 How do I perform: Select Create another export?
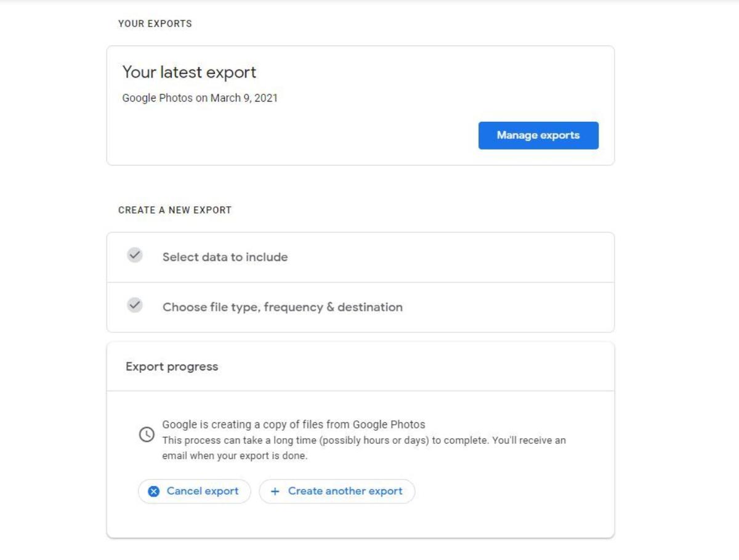(x=336, y=491)
